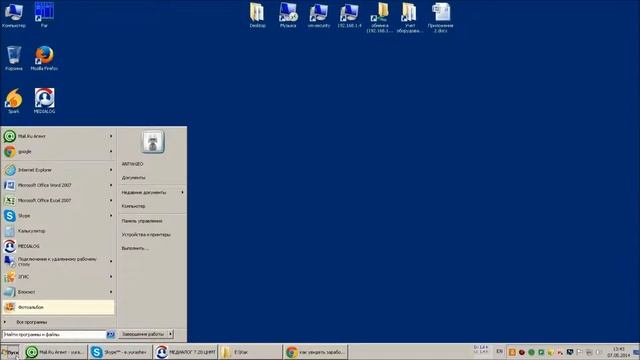Open Калькулятор from Start menu

click(58, 231)
